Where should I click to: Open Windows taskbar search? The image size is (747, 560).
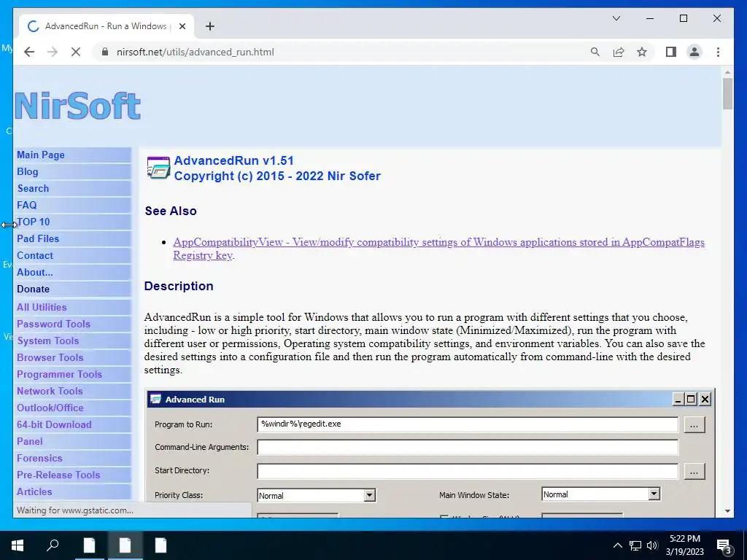click(x=53, y=545)
